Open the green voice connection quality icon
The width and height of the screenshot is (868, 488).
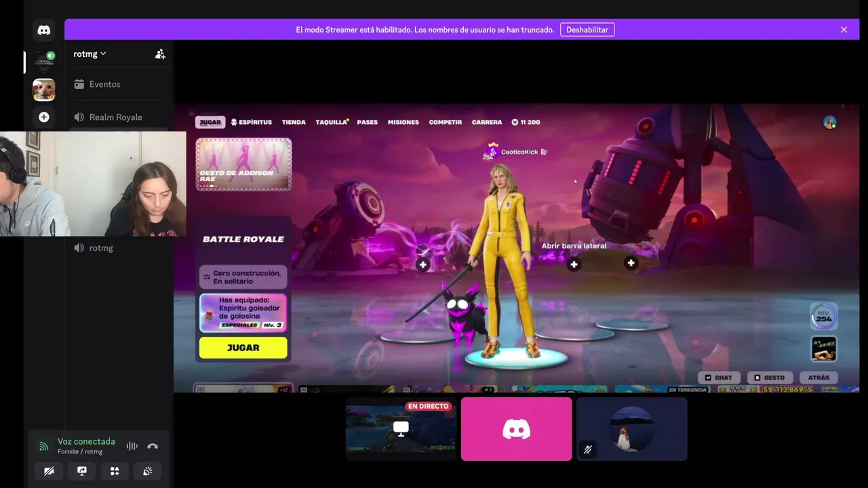[x=44, y=446]
